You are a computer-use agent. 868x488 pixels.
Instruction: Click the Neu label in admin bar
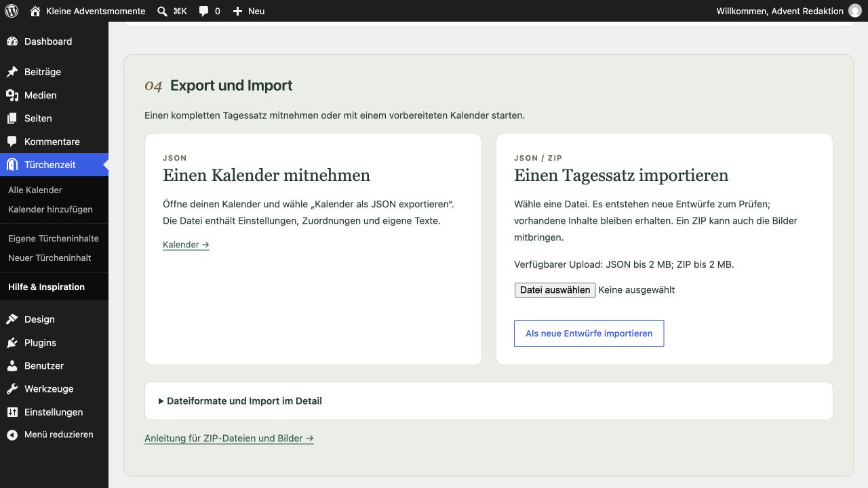point(256,11)
